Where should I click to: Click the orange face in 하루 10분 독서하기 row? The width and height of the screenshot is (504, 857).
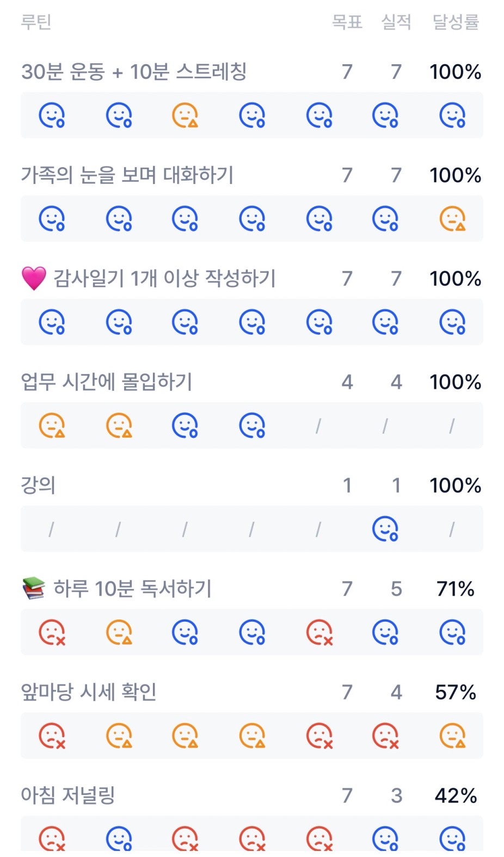(119, 632)
